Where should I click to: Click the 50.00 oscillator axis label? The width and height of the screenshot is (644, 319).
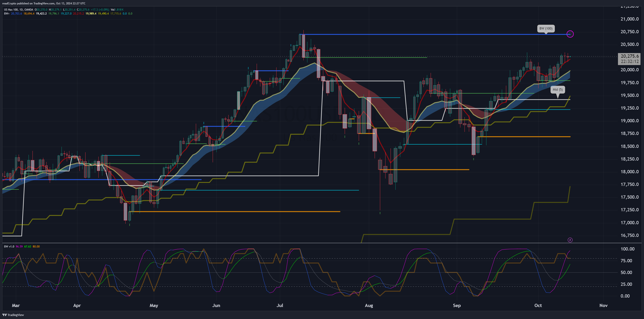point(626,272)
